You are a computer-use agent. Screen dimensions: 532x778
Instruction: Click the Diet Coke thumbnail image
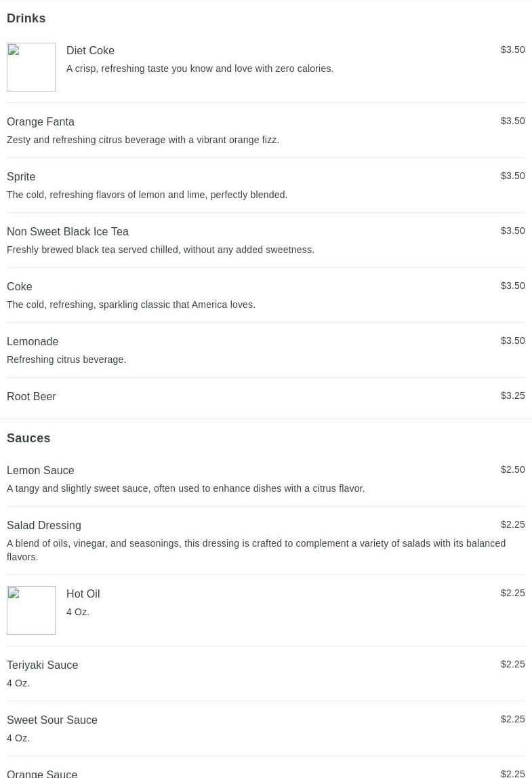coord(31,67)
